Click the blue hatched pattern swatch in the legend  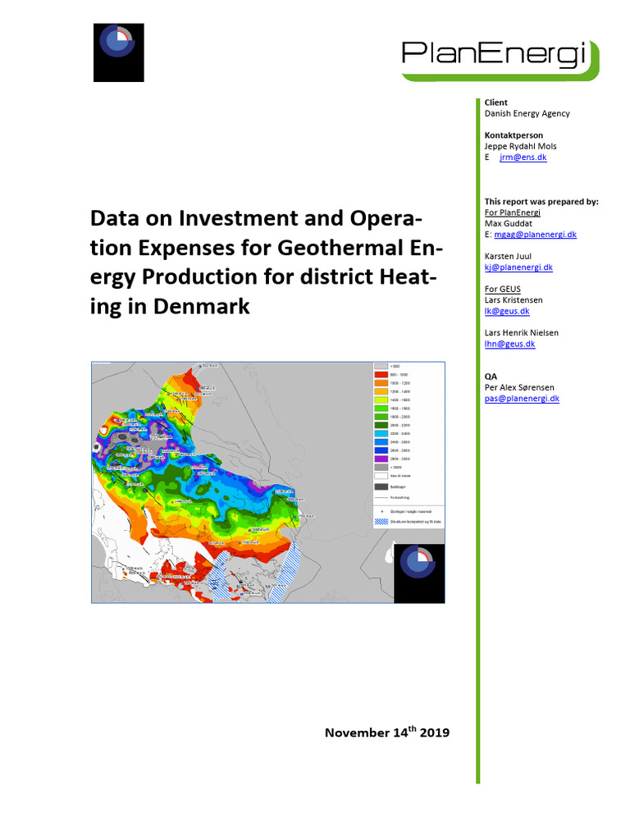(381, 521)
